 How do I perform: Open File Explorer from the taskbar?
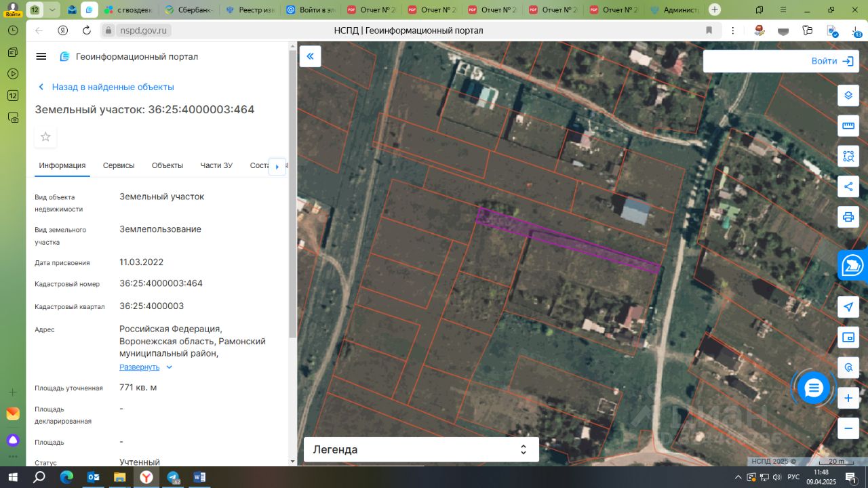(119, 477)
